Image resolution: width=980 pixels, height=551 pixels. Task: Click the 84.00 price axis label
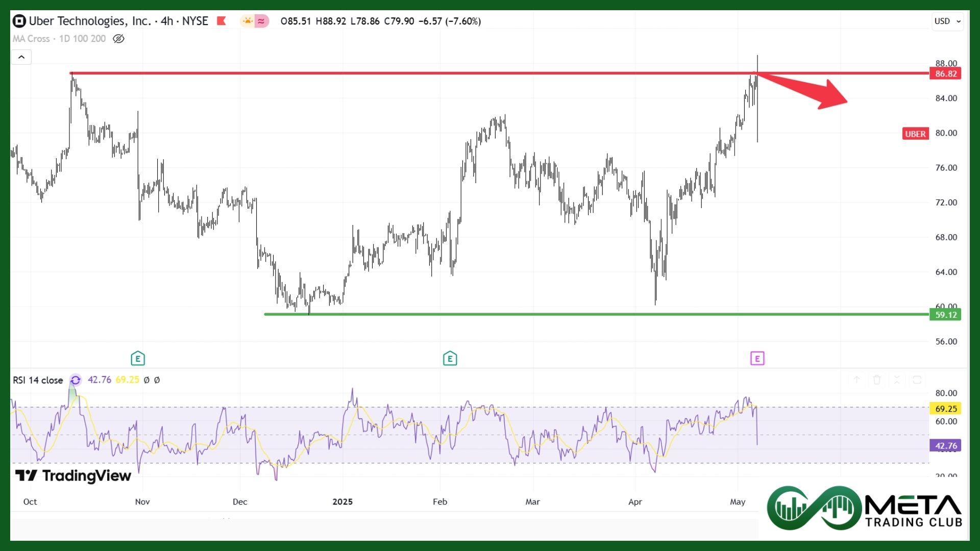[946, 98]
